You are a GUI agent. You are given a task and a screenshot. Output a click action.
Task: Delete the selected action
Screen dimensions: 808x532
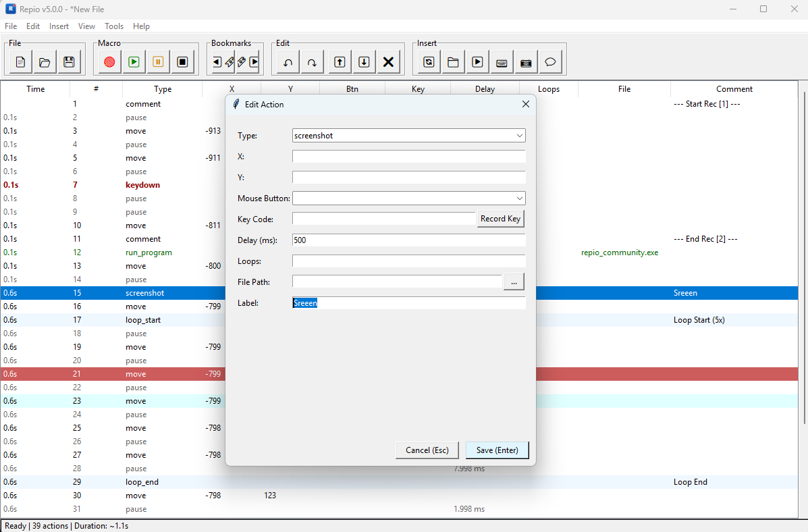(388, 61)
